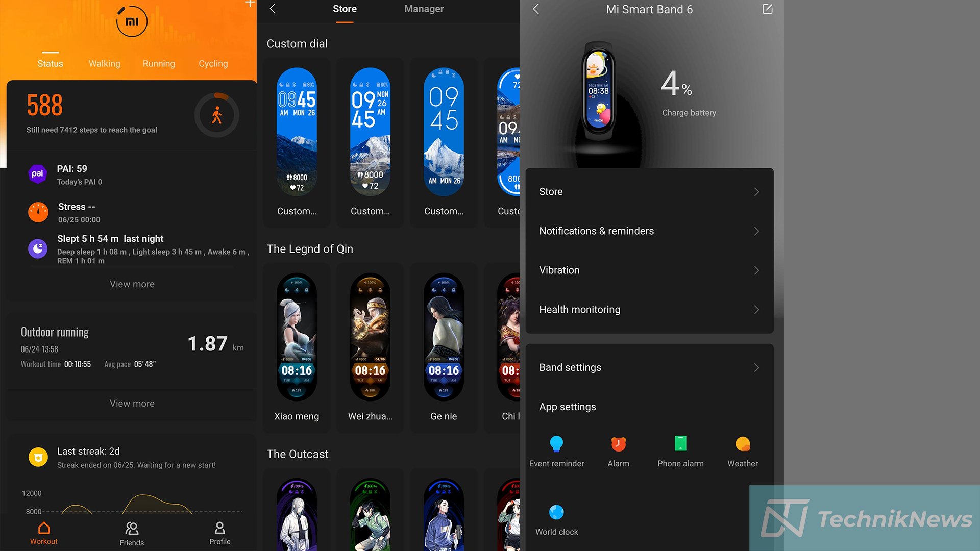Click the 'Charge battery' text
Image resolution: width=980 pixels, height=551 pixels.
point(689,113)
